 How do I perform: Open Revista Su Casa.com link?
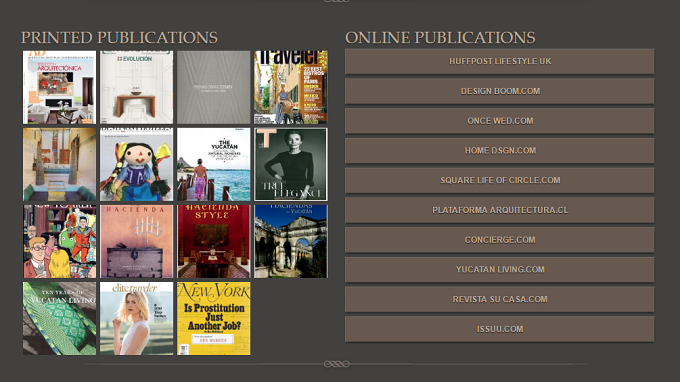click(x=500, y=299)
